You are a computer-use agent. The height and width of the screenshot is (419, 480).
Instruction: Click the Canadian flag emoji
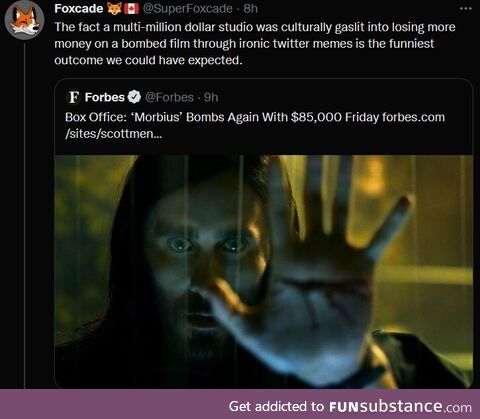(x=131, y=8)
